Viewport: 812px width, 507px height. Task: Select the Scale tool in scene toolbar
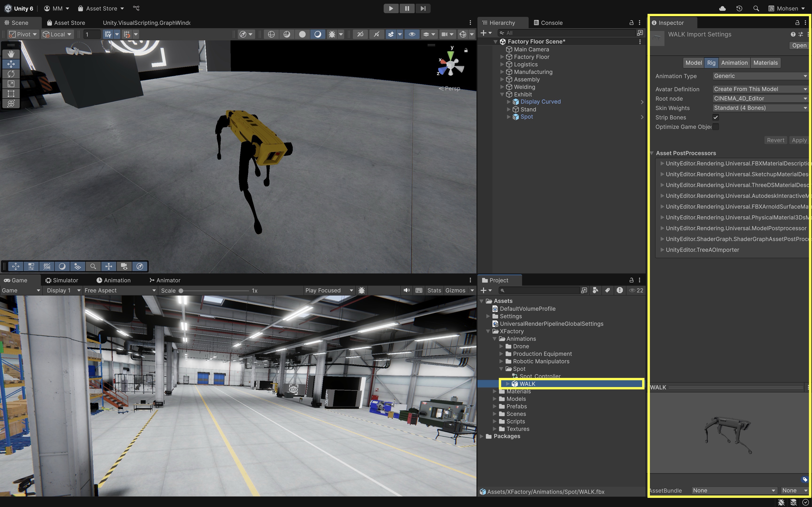[11, 84]
